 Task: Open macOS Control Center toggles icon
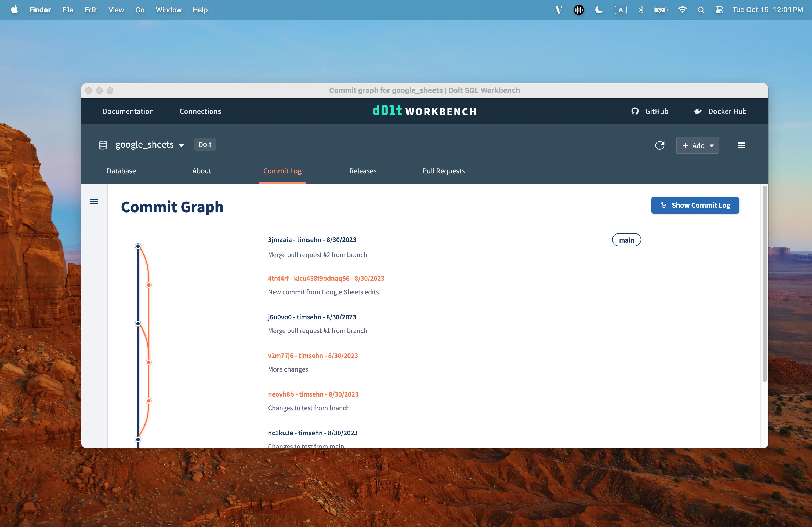(719, 10)
